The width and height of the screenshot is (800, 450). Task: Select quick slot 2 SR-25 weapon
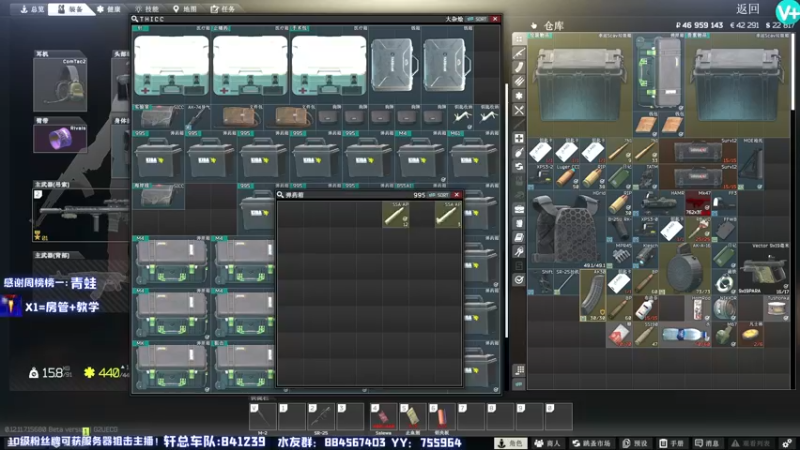(x=321, y=416)
